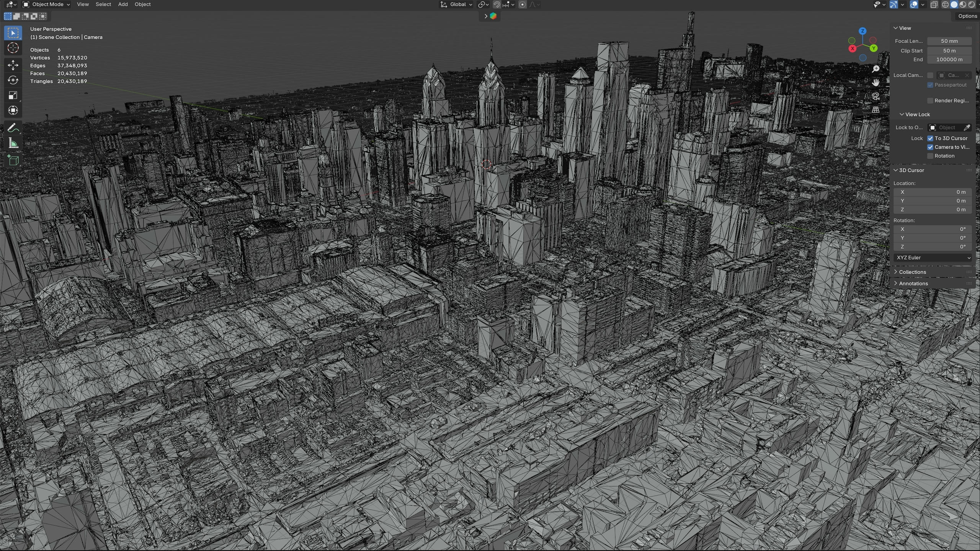The image size is (980, 551).
Task: Toggle viewport gizmos display
Action: (893, 5)
